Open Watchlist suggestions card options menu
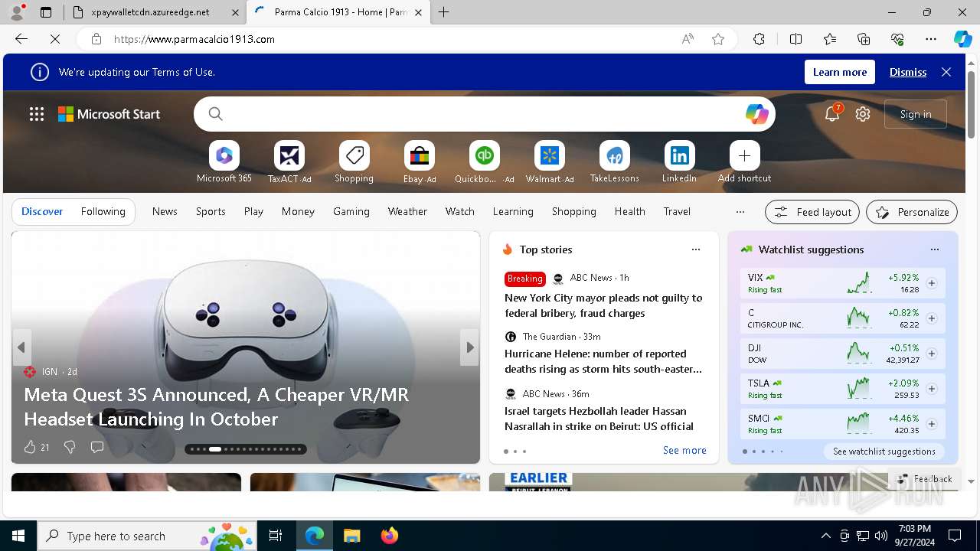Image resolution: width=980 pixels, height=551 pixels. (934, 249)
